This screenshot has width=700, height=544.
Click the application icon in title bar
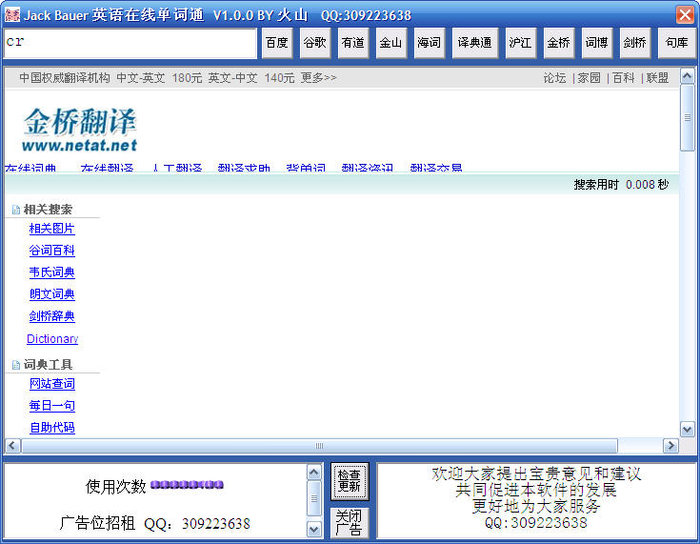(12, 14)
